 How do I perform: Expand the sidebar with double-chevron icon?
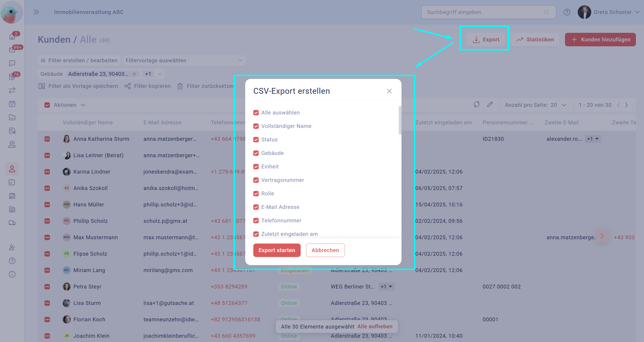click(x=36, y=12)
